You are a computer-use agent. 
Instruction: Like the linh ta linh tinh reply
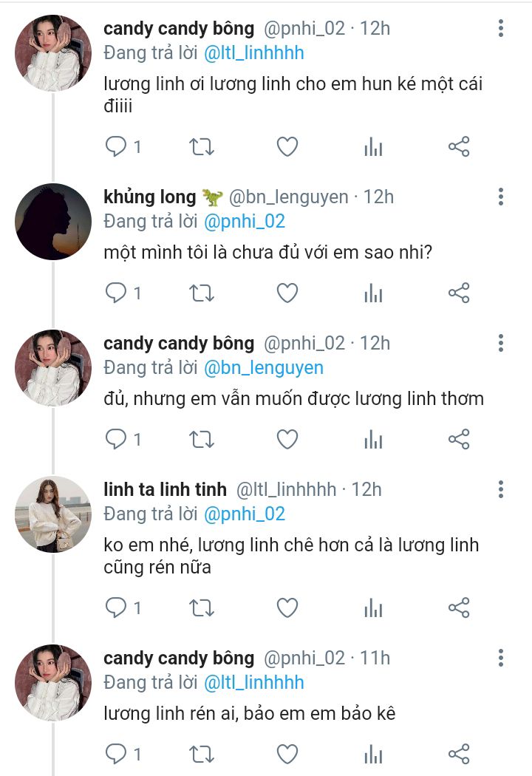point(287,607)
